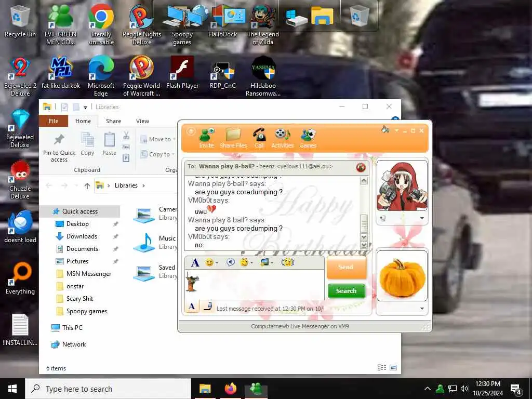
Task: Click the block contact icon beside recipient
Action: [x=361, y=167]
